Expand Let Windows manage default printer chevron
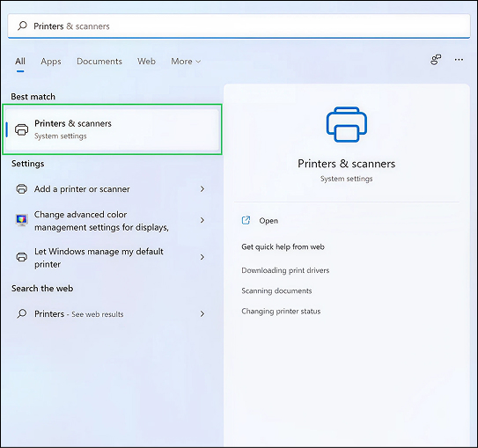 click(202, 257)
